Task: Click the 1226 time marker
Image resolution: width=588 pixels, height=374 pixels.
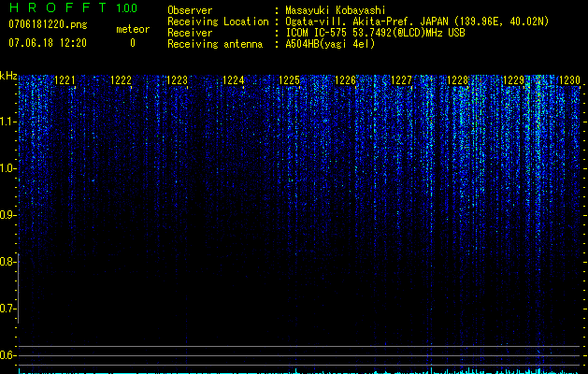Action: pyautogui.click(x=345, y=80)
